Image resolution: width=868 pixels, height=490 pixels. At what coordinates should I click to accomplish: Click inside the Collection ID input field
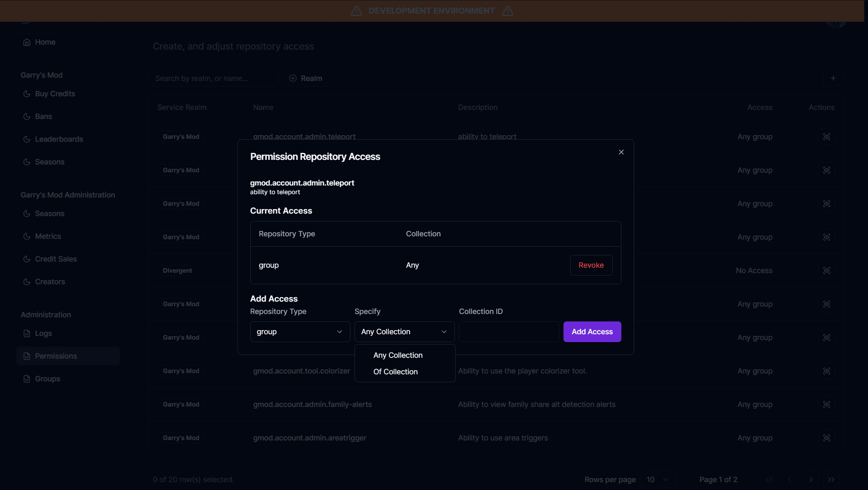coord(509,331)
